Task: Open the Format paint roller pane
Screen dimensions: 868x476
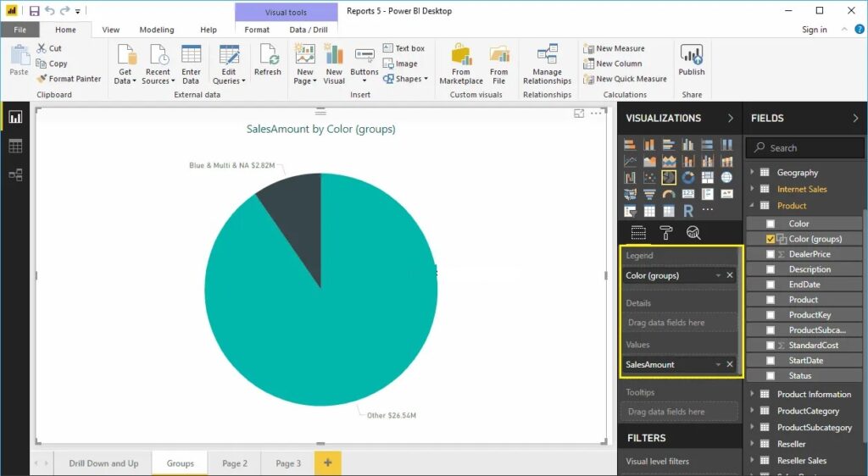Action: 666,233
